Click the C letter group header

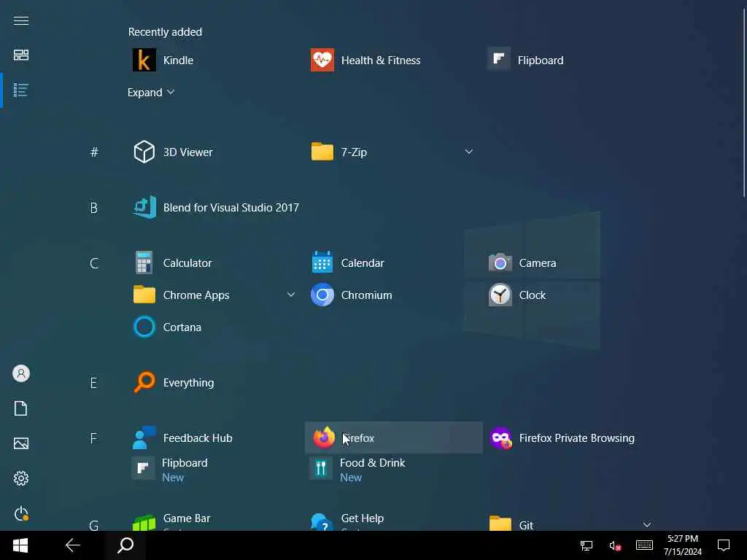pyautogui.click(x=94, y=262)
